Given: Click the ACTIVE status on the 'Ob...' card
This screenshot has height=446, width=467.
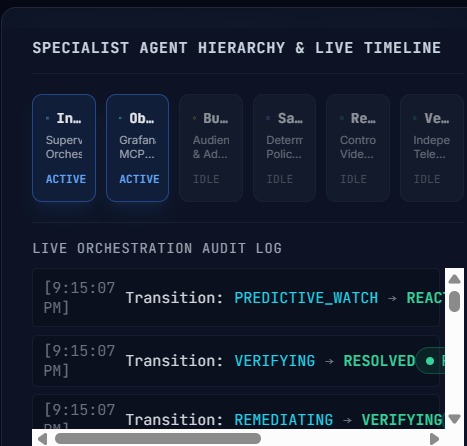Looking at the screenshot, I should point(139,179).
